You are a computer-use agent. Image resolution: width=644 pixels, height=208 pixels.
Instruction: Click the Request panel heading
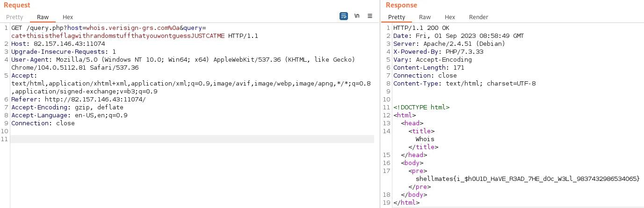point(17,5)
